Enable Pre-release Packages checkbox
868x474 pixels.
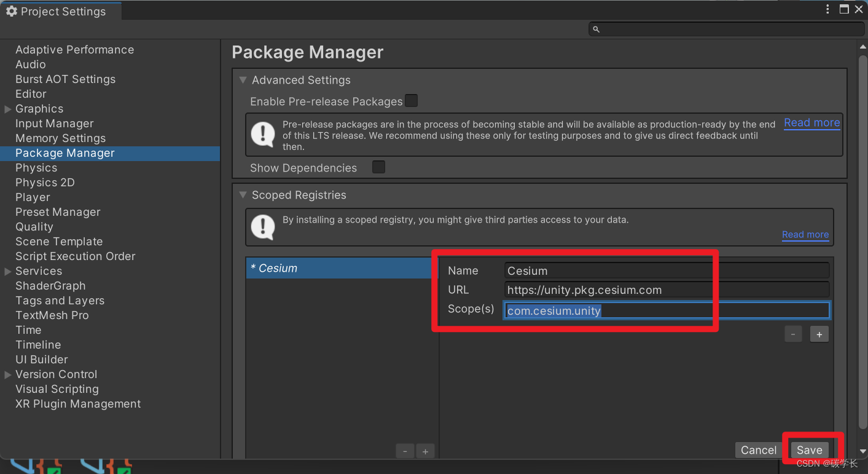(x=411, y=100)
